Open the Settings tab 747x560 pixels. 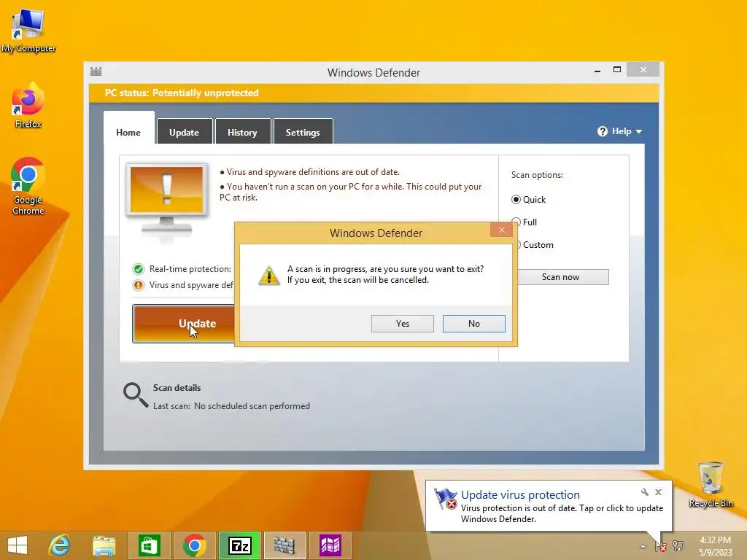click(x=303, y=131)
